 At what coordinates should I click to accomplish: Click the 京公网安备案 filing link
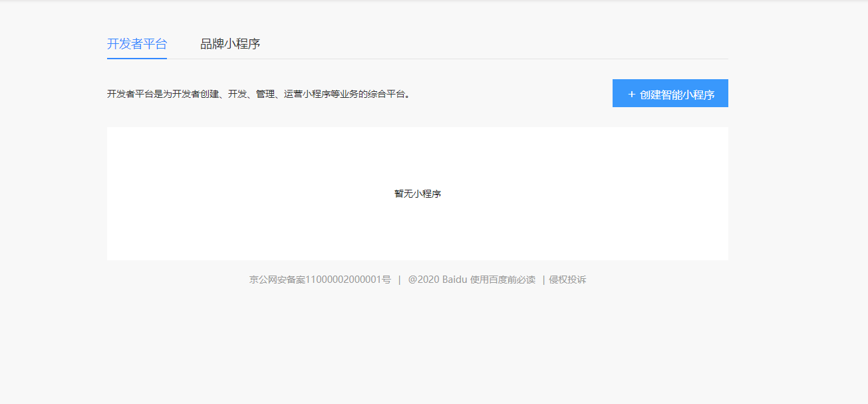277,280
